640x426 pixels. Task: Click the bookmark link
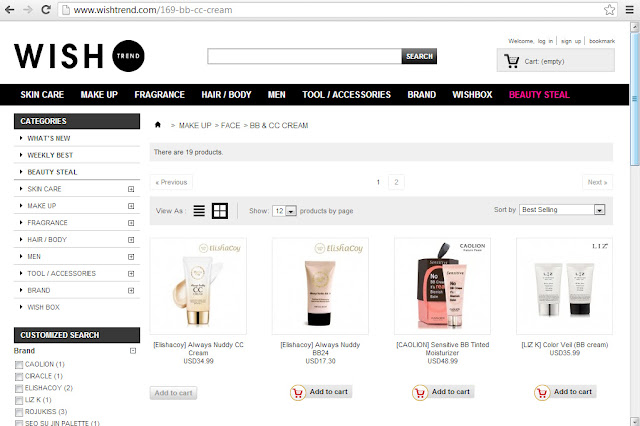pyautogui.click(x=602, y=41)
